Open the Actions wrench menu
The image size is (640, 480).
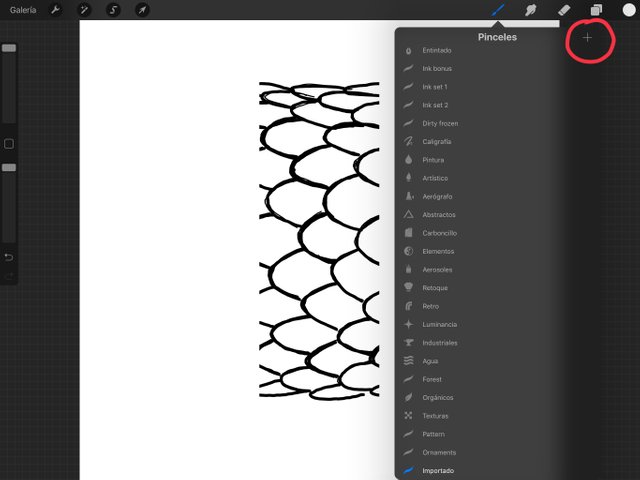[x=56, y=10]
